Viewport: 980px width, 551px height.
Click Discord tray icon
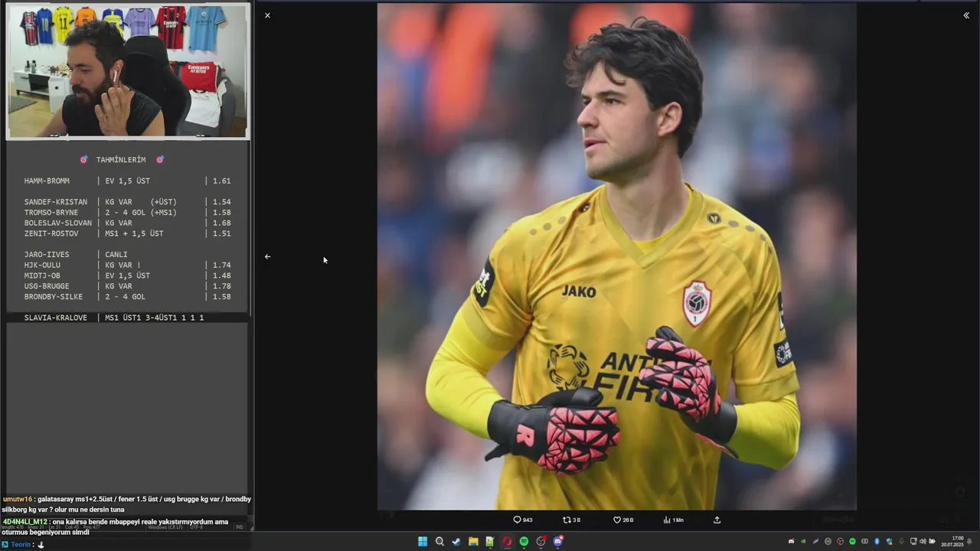791,542
